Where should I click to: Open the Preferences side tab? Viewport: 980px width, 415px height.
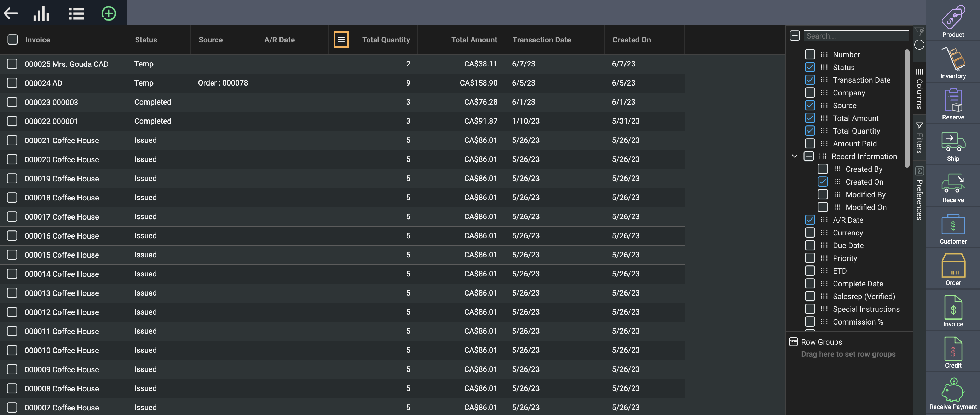[919, 194]
